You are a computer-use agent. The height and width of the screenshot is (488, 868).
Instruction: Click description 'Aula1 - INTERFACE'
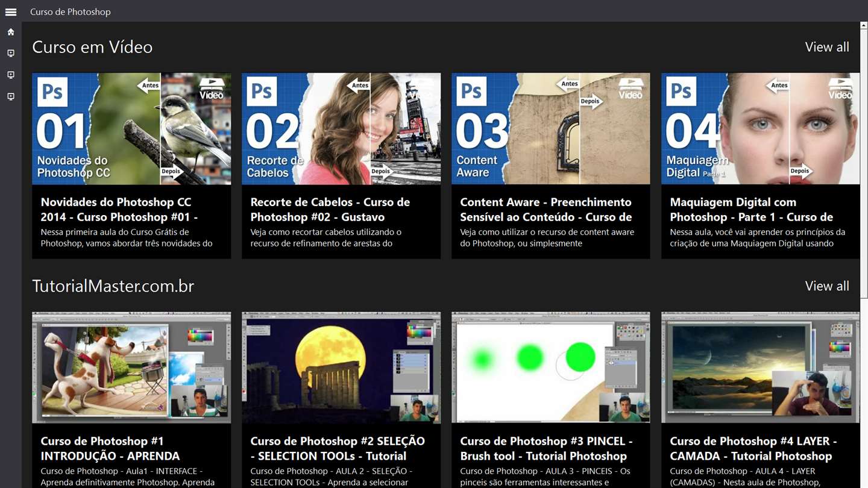[x=128, y=477]
